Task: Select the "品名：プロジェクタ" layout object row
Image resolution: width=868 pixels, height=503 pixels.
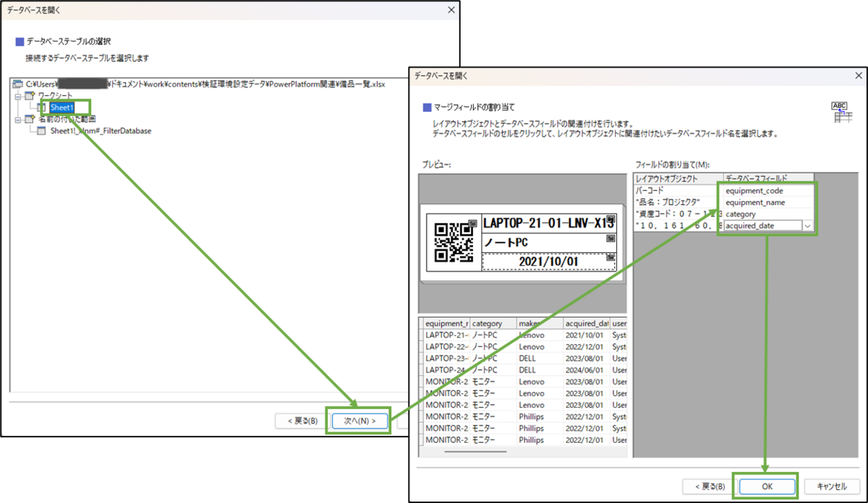Action: (678, 202)
